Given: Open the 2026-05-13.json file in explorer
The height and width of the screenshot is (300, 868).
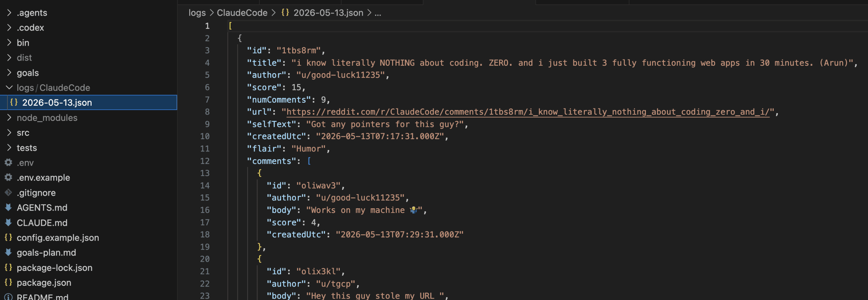Looking at the screenshot, I should [x=57, y=103].
